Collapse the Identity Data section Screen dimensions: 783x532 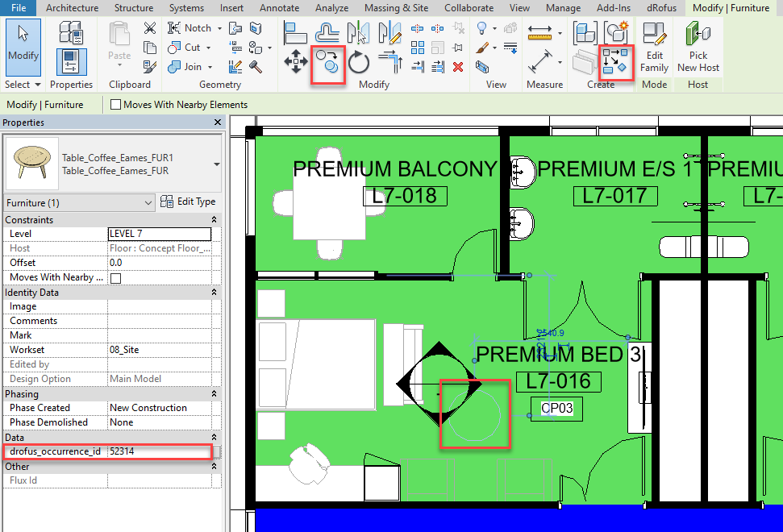pos(214,293)
